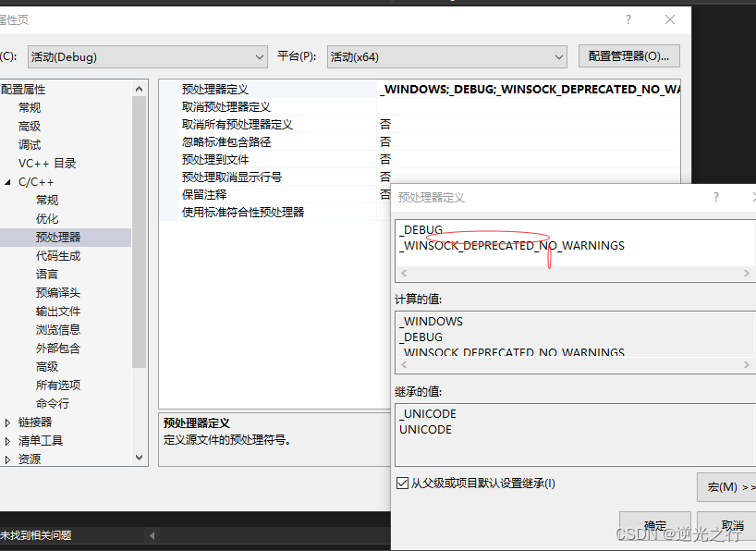Expand the 清单工具 section

tap(7, 439)
